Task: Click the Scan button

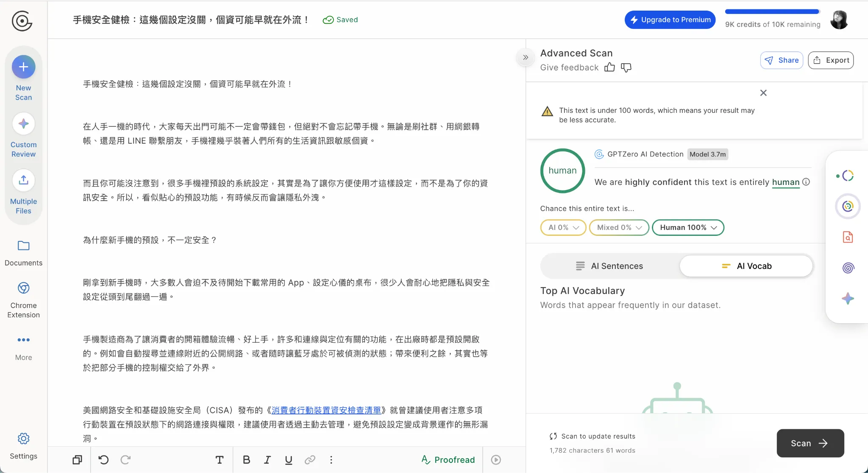Action: click(x=810, y=443)
